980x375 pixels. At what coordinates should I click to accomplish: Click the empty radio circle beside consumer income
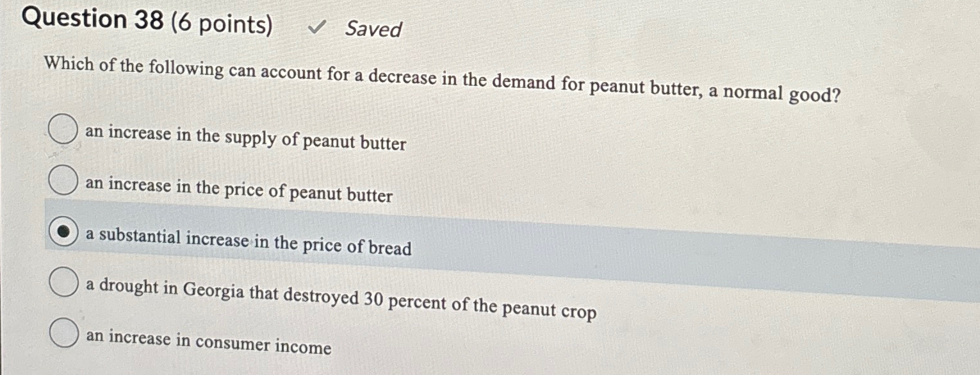63,332
